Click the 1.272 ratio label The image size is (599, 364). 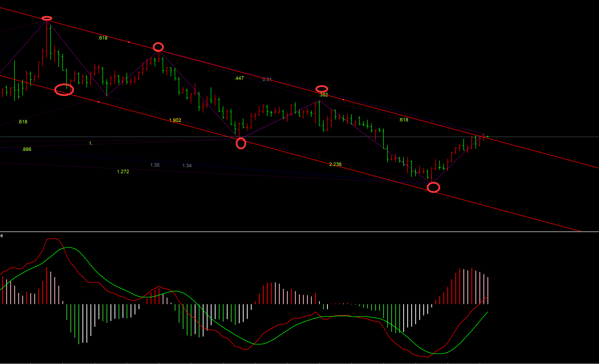(x=123, y=171)
